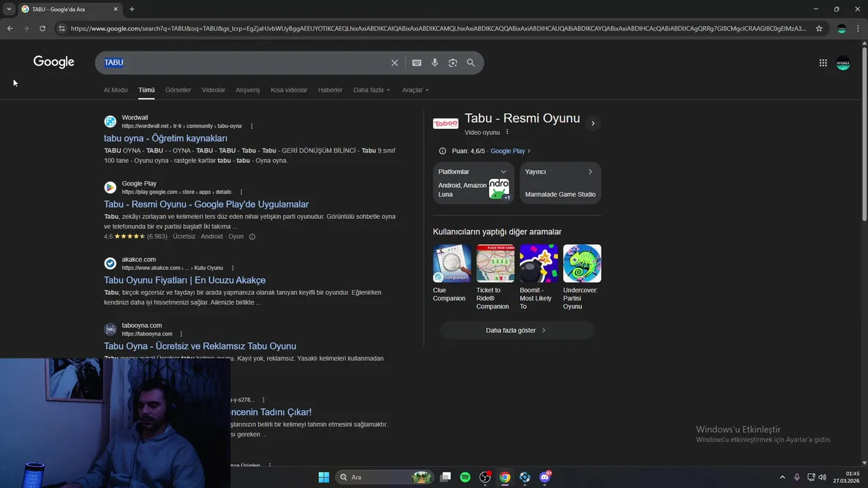The image size is (868, 488).
Task: Bookmark this page with star icon
Action: tap(819, 28)
